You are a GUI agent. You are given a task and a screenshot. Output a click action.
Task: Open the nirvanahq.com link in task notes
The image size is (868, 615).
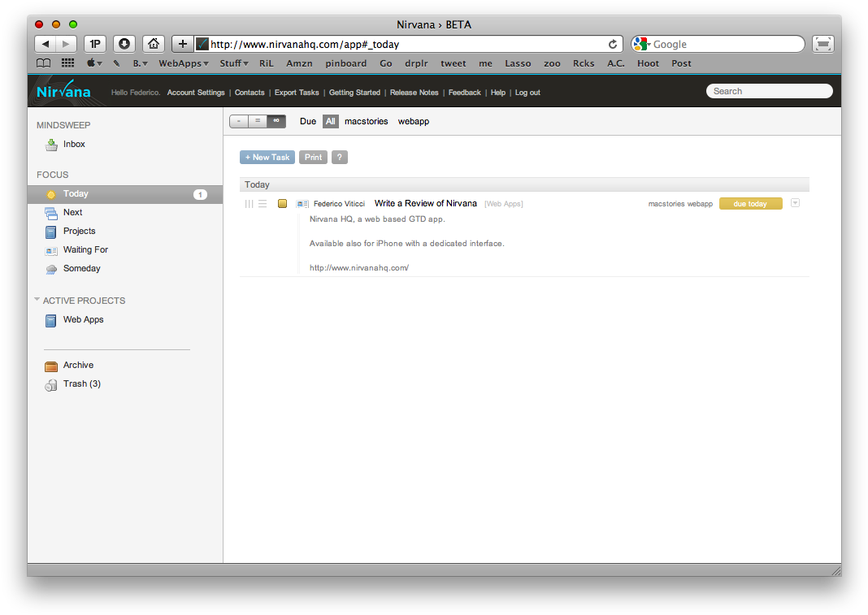(x=358, y=268)
